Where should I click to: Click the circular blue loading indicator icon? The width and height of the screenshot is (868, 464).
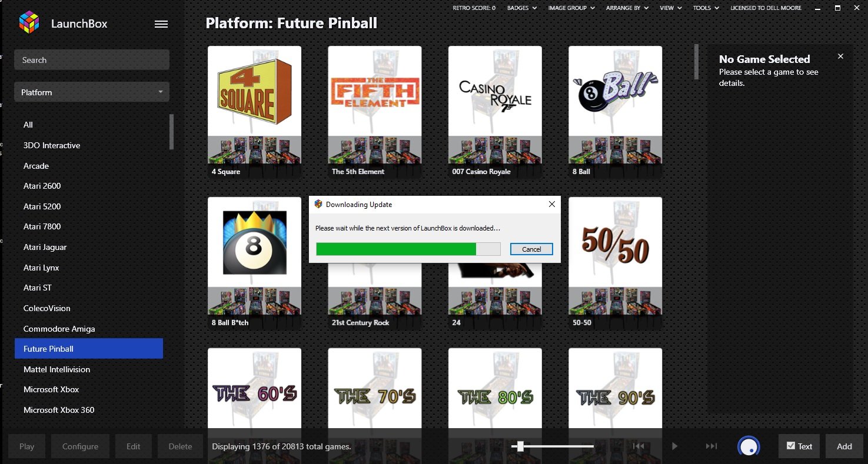point(749,446)
